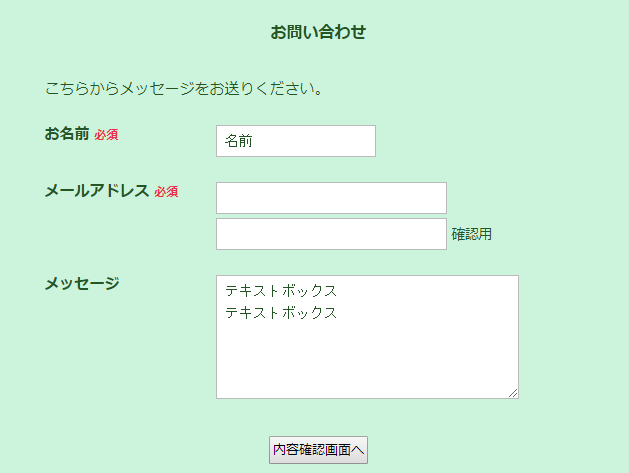Image resolution: width=629 pixels, height=473 pixels.
Task: Click the red 必須 mark beside お名前
Action: (x=106, y=134)
